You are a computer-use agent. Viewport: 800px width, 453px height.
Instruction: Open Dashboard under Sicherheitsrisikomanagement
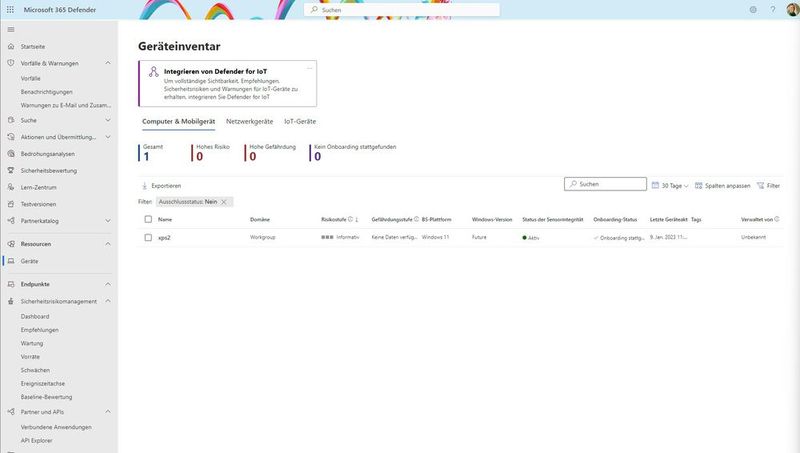pyautogui.click(x=35, y=316)
